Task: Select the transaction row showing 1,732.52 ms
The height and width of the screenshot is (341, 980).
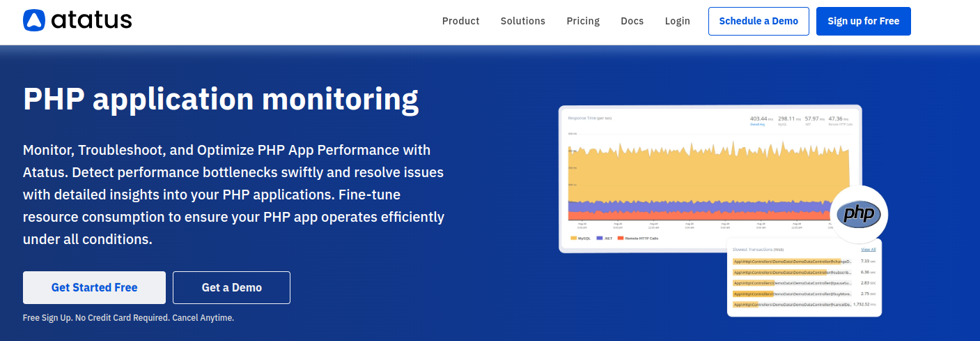Action: (804, 305)
